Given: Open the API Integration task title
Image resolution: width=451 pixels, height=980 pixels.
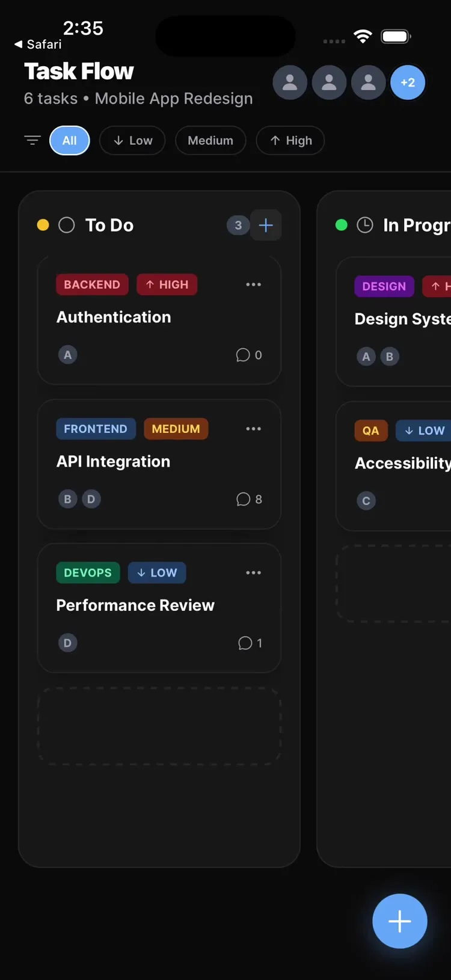Looking at the screenshot, I should pos(113,462).
